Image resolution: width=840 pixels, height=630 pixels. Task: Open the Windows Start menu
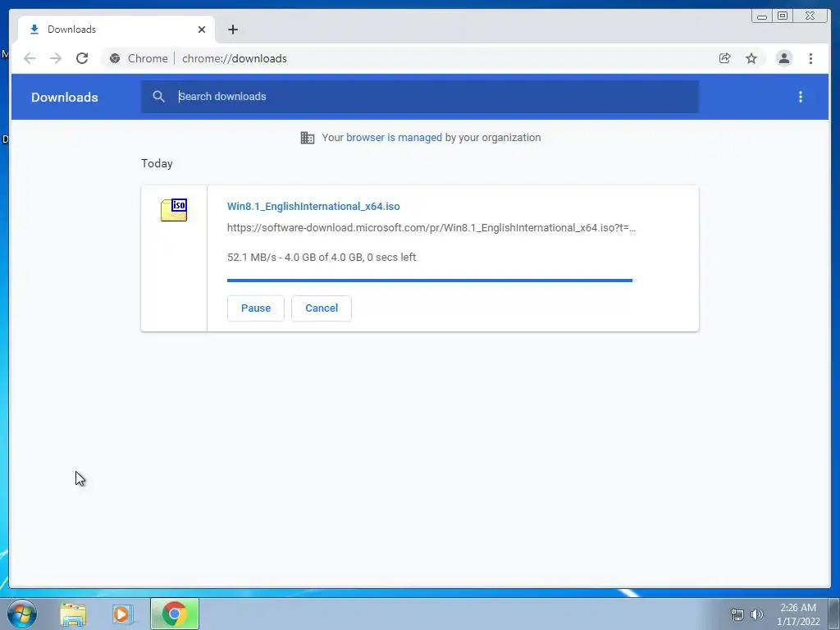click(22, 614)
